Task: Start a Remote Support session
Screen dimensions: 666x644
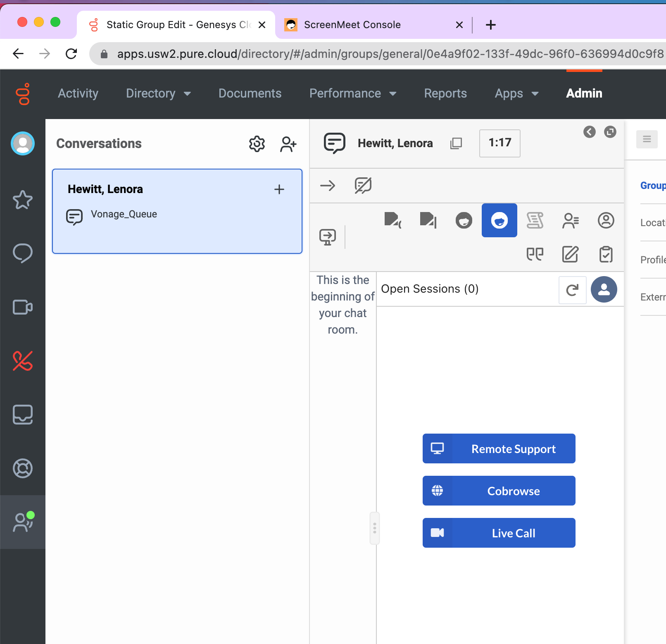Action: pos(499,448)
